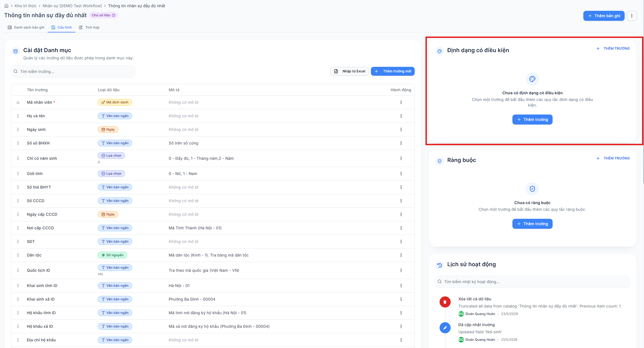Click the drag handle for Họ và tên
The height and width of the screenshot is (348, 644).
tap(18, 116)
